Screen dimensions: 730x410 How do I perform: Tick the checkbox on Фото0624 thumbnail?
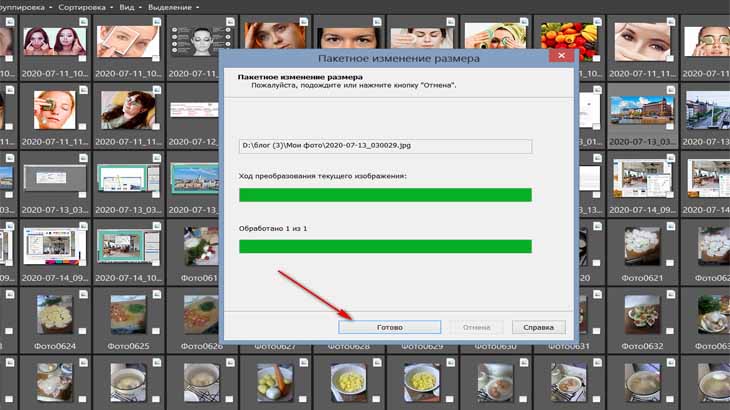click(82, 331)
